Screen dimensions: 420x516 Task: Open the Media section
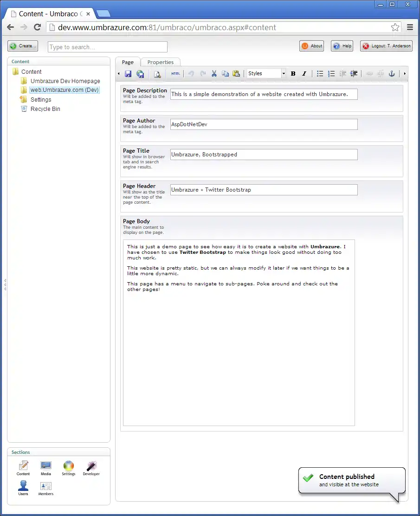point(46,468)
